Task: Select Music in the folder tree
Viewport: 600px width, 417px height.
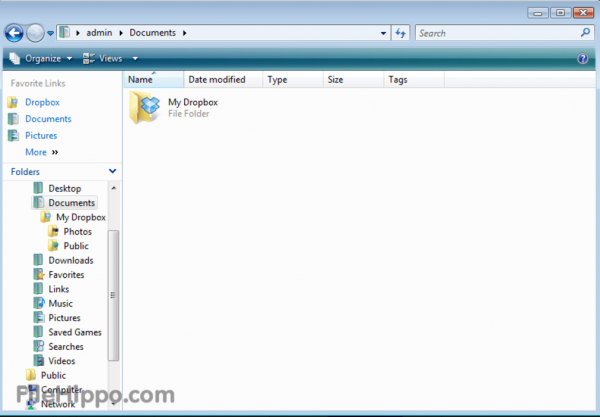Action: click(60, 303)
